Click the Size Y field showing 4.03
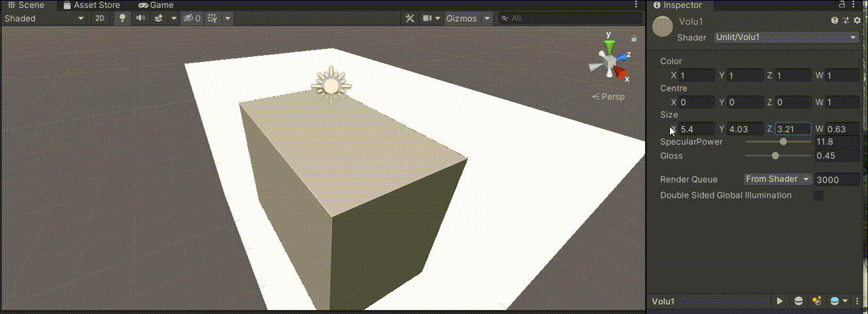868x314 pixels. (x=745, y=129)
